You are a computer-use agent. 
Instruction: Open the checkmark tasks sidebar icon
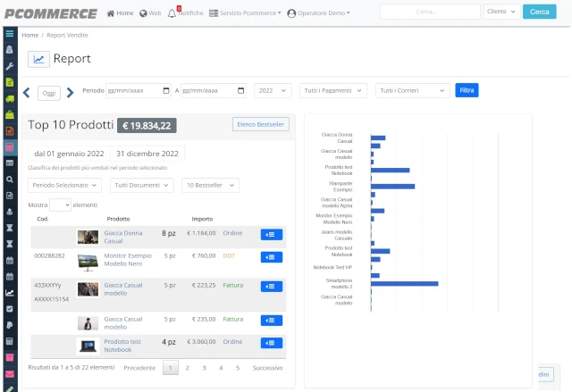[10, 309]
